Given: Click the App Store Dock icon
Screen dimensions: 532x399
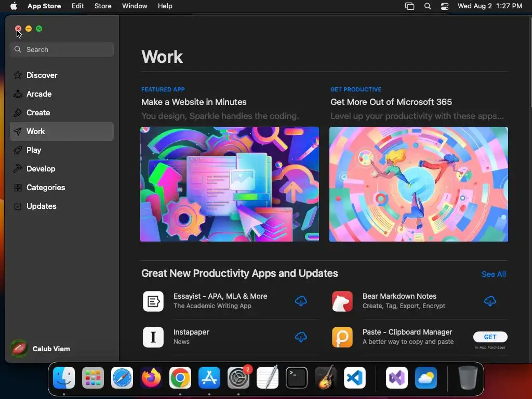Looking at the screenshot, I should point(209,378).
